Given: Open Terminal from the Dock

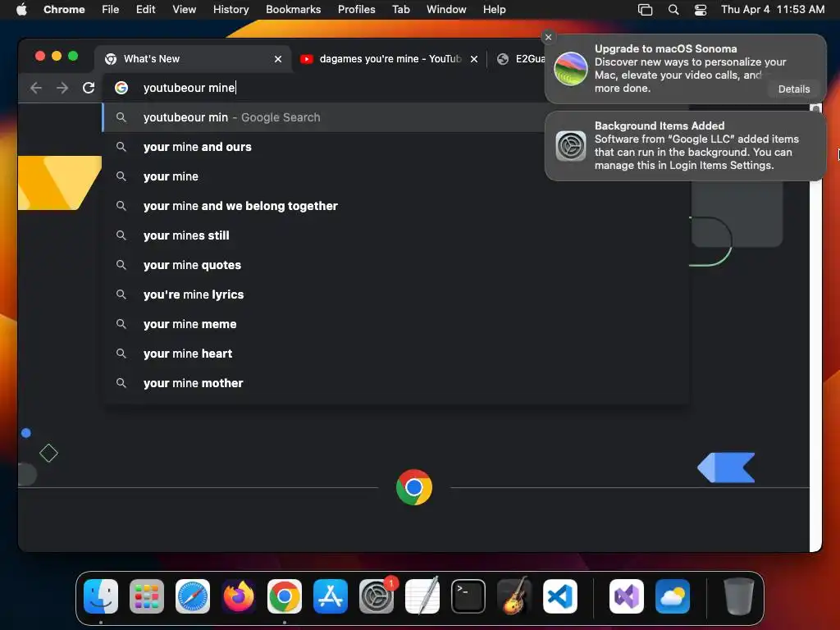Looking at the screenshot, I should click(x=468, y=596).
